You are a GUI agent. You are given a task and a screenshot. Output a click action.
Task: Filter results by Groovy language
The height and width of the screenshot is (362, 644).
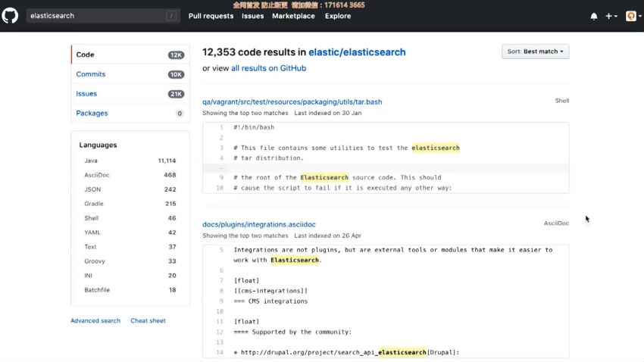[x=130, y=261]
